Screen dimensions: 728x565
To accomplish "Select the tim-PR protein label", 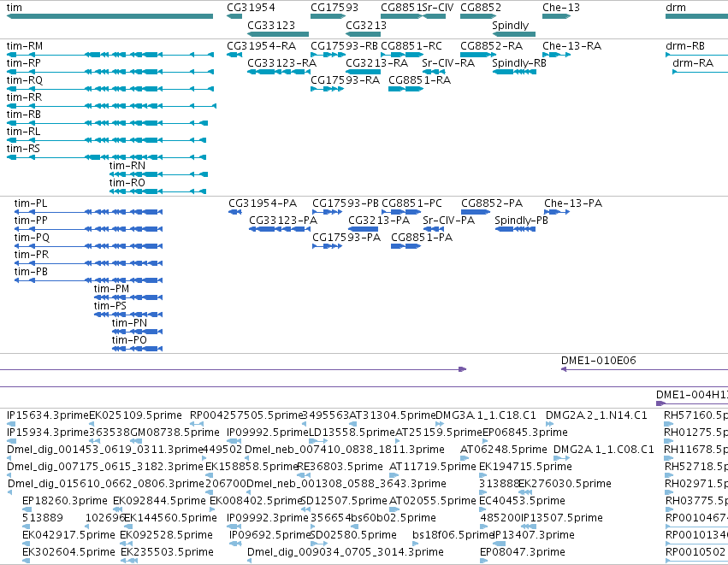I will click(x=31, y=255).
